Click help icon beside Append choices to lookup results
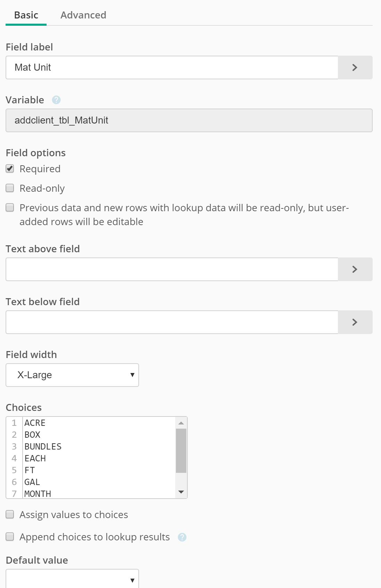The height and width of the screenshot is (588, 381). tap(182, 537)
